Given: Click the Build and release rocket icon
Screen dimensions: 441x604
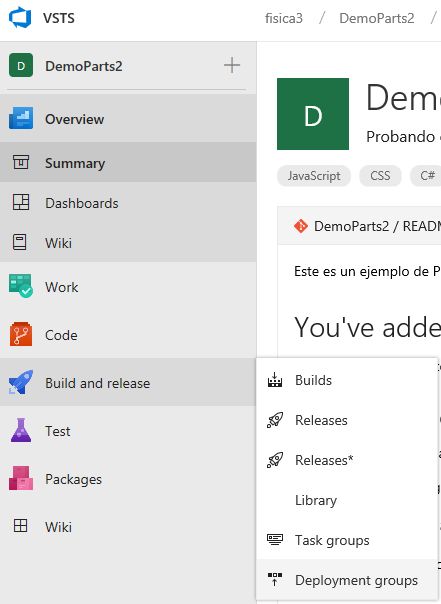Looking at the screenshot, I should pos(21,382).
